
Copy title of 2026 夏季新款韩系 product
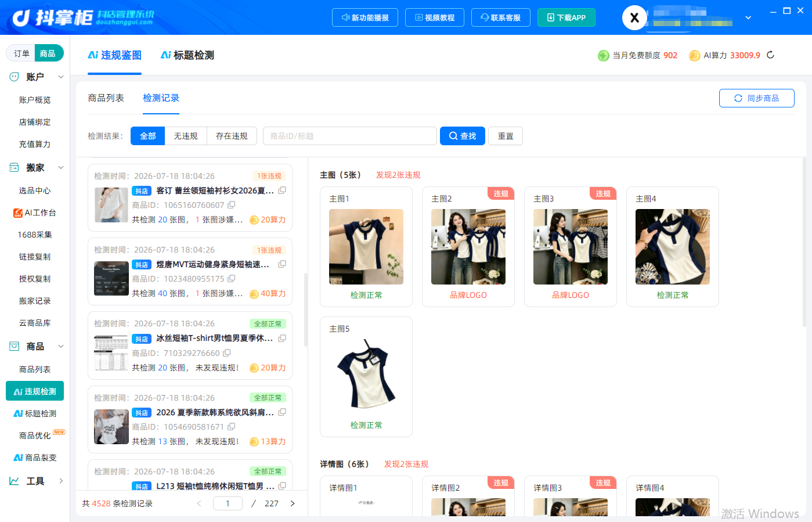pos(282,412)
